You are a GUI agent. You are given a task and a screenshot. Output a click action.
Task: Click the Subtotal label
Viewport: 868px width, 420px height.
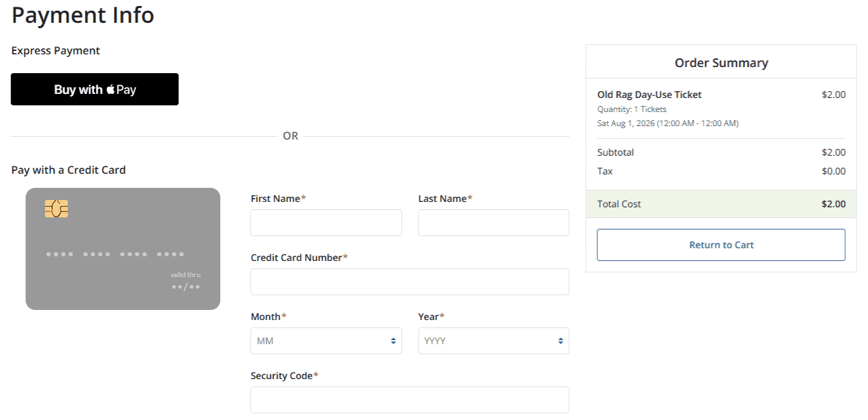pos(616,152)
